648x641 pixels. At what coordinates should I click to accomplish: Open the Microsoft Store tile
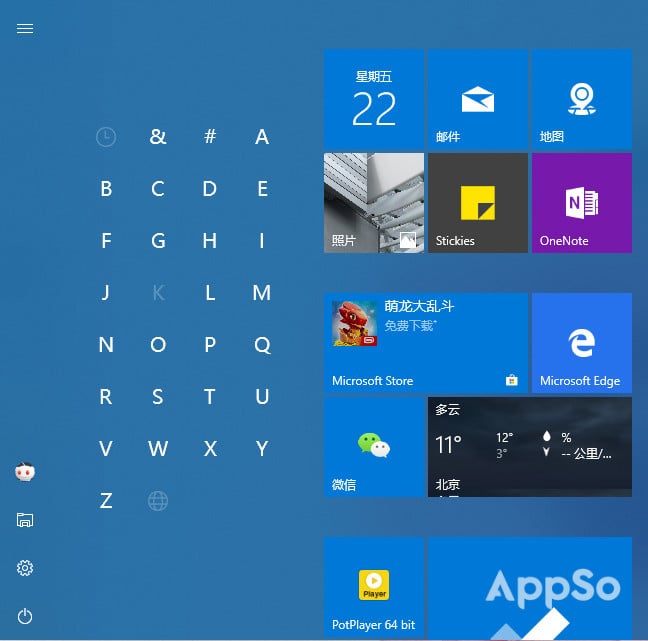click(426, 343)
